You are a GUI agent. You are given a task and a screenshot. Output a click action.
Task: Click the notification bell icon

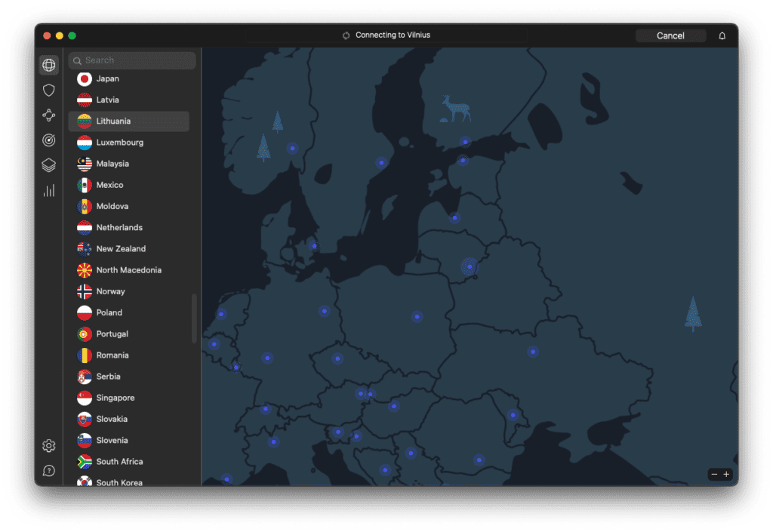click(x=722, y=35)
